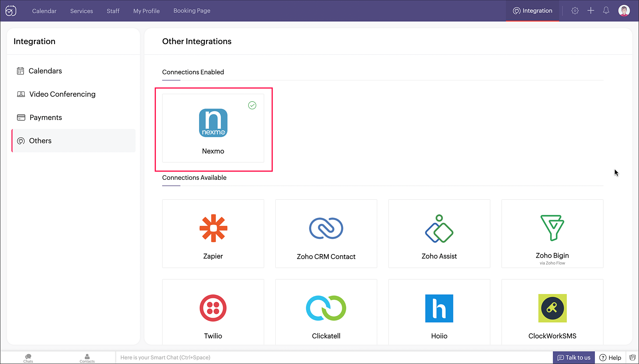Click the Nexmo logo
639x364 pixels.
(x=213, y=123)
